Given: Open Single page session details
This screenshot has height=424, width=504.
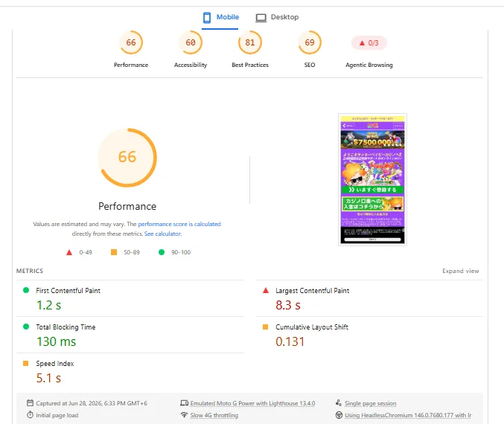Looking at the screenshot, I should [x=370, y=403].
